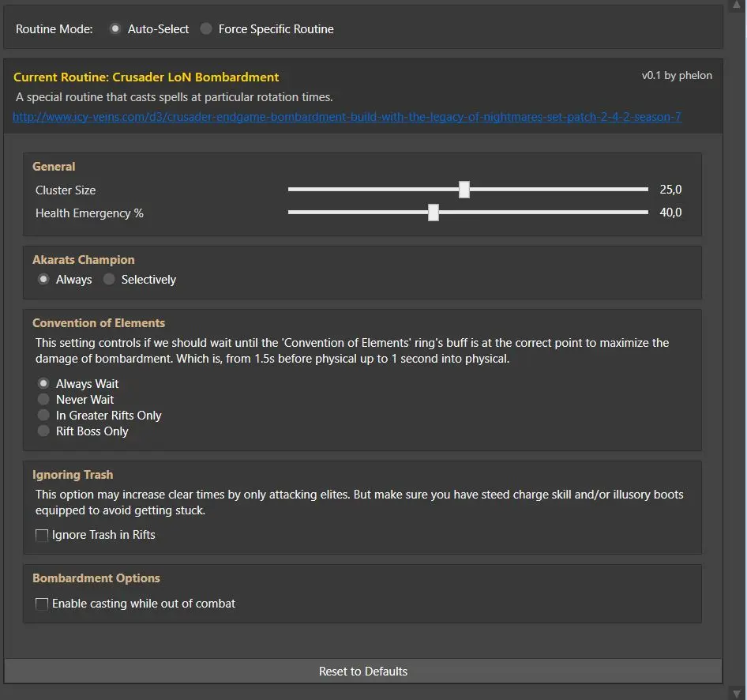Click the scrollbar up arrow
The width and height of the screenshot is (747, 700).
coord(737,5)
